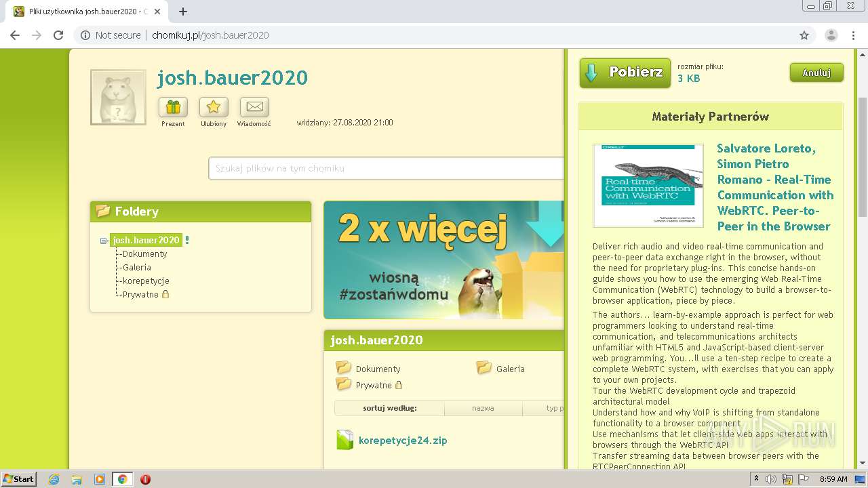Open a new tab with plus button
Viewport: 868px width, 488px height.
click(182, 12)
